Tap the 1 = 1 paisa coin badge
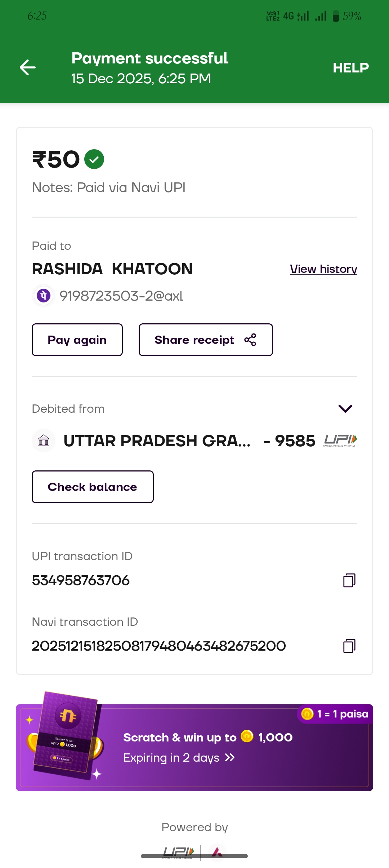The height and width of the screenshot is (868, 389). coord(335,714)
